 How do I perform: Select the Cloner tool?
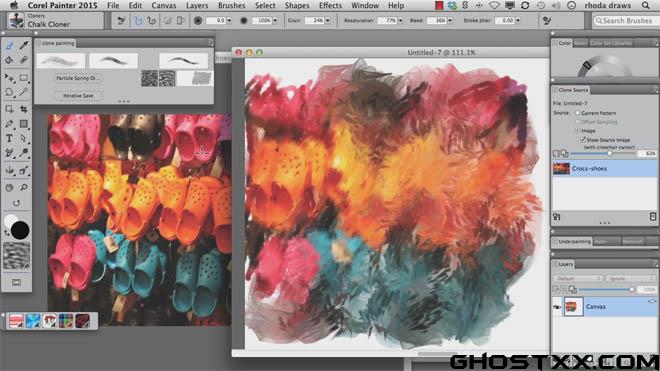9,153
